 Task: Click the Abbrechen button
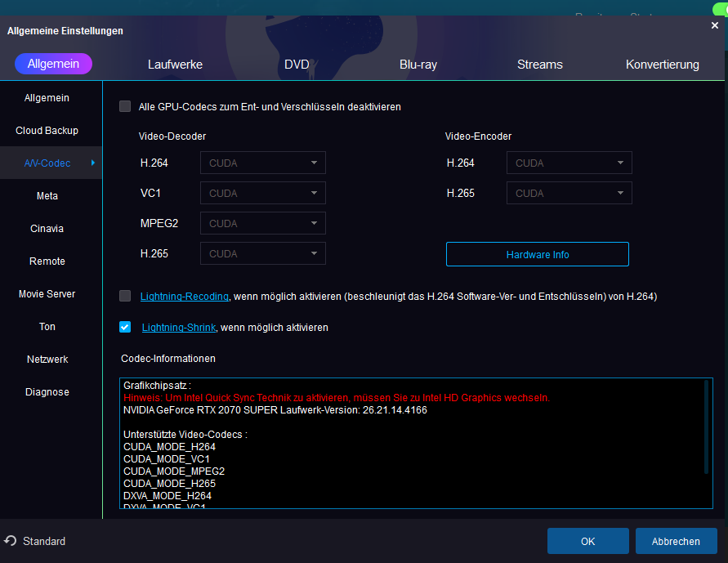(x=676, y=541)
